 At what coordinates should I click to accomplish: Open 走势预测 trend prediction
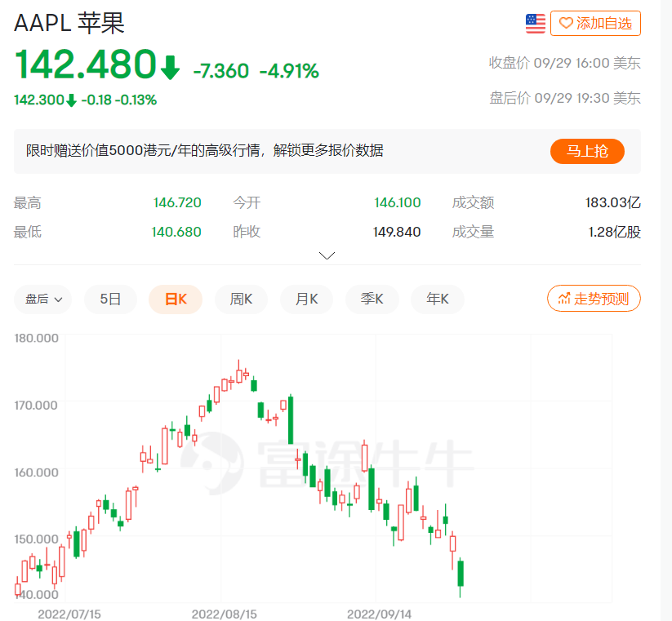click(x=594, y=298)
